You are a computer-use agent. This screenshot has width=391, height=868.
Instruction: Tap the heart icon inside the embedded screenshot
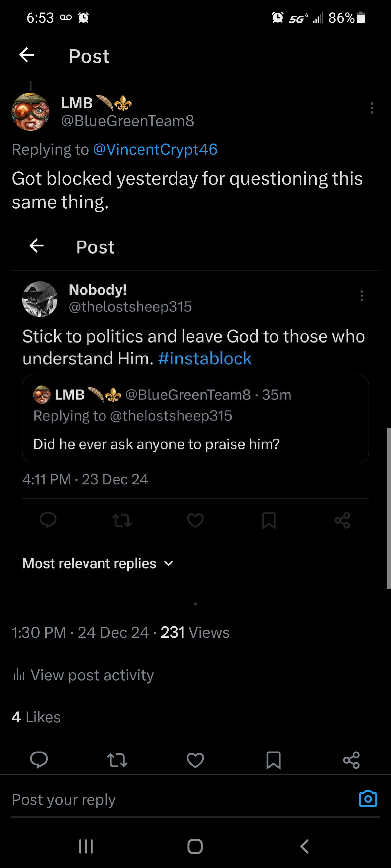pos(195,521)
